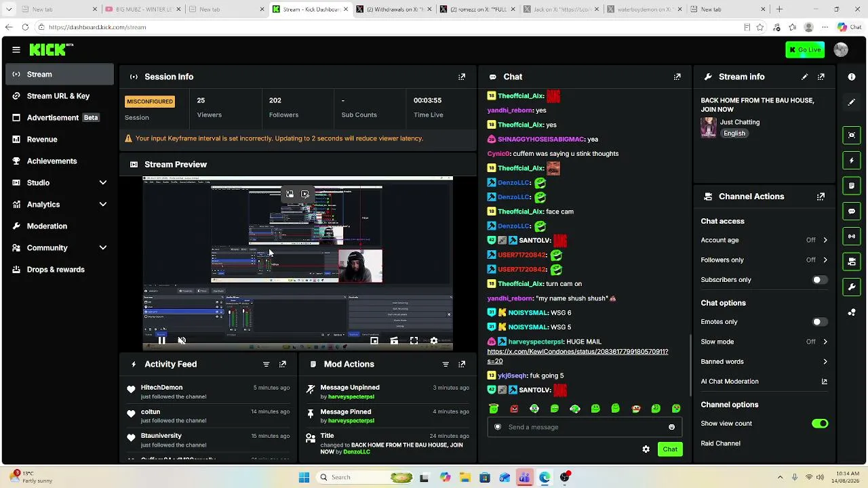Open the hamburger menu beside the Kick logo

(x=16, y=49)
